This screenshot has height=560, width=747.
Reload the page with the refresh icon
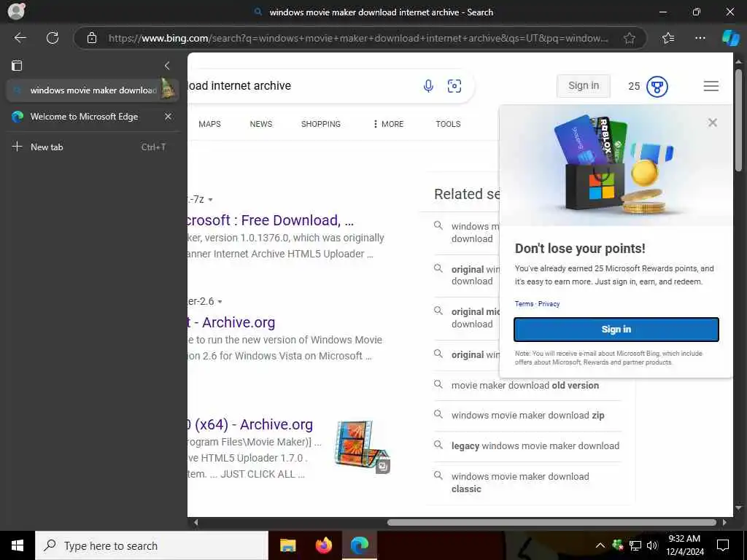coord(53,38)
